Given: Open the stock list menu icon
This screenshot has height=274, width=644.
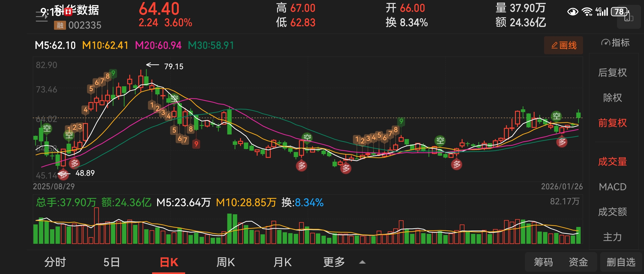Looking at the screenshot, I should [42, 16].
